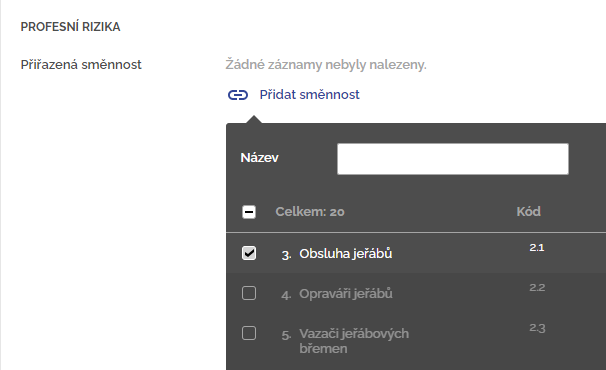Click the Celkem: 20 header label
Viewport: 606px width, 370px height.
[x=310, y=212]
